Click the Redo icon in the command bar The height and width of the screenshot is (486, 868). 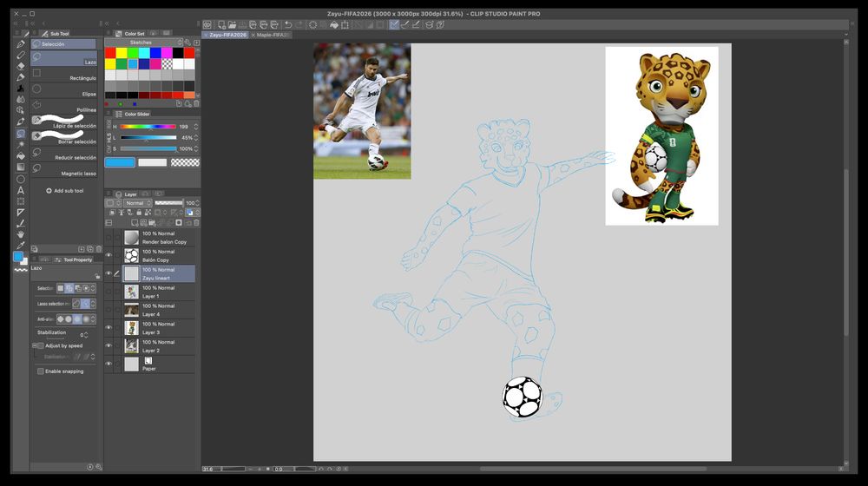click(x=299, y=24)
